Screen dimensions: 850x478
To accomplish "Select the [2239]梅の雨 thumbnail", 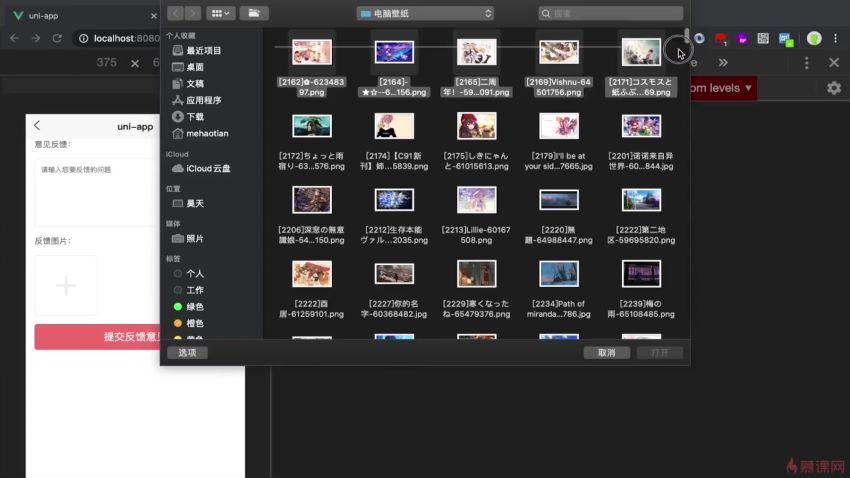I will [x=641, y=274].
